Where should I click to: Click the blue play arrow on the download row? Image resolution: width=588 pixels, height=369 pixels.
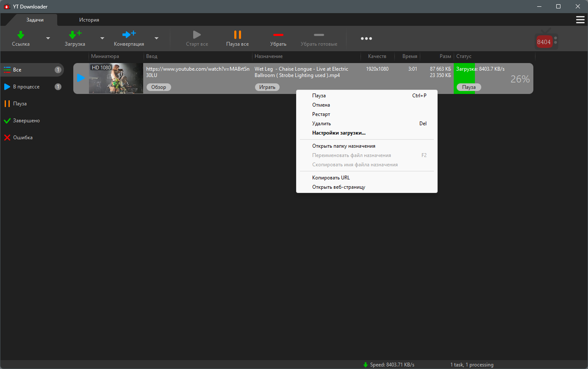(81, 78)
